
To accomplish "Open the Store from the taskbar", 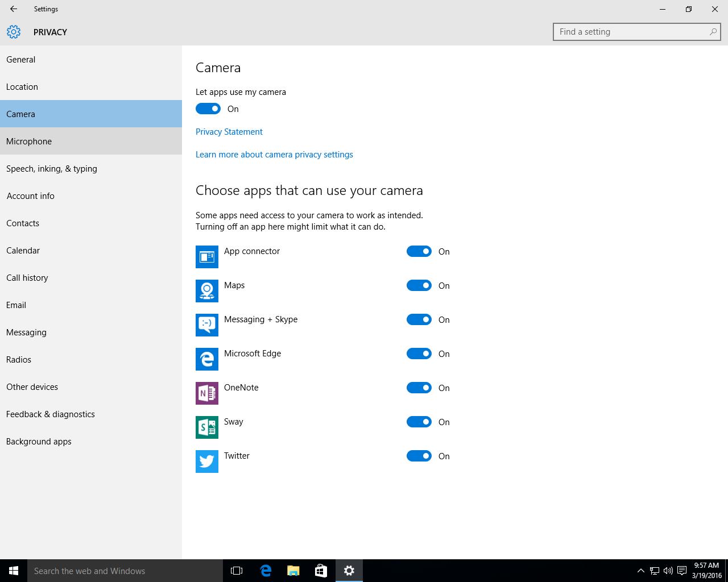I will (321, 571).
